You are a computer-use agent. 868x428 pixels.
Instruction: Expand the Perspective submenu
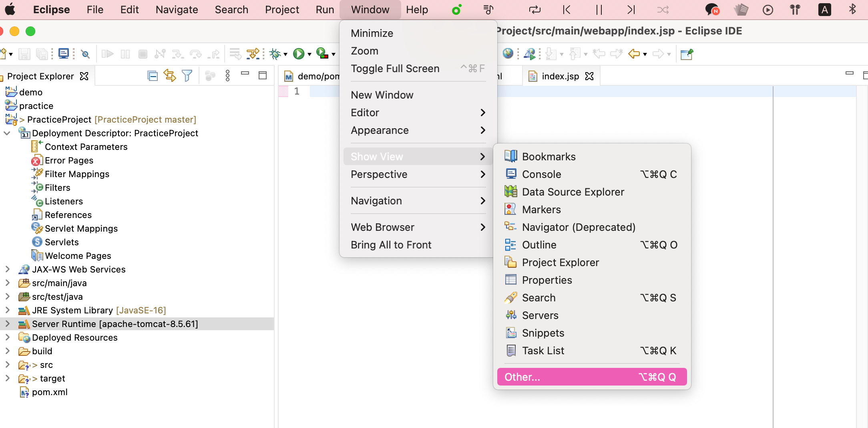coord(418,174)
